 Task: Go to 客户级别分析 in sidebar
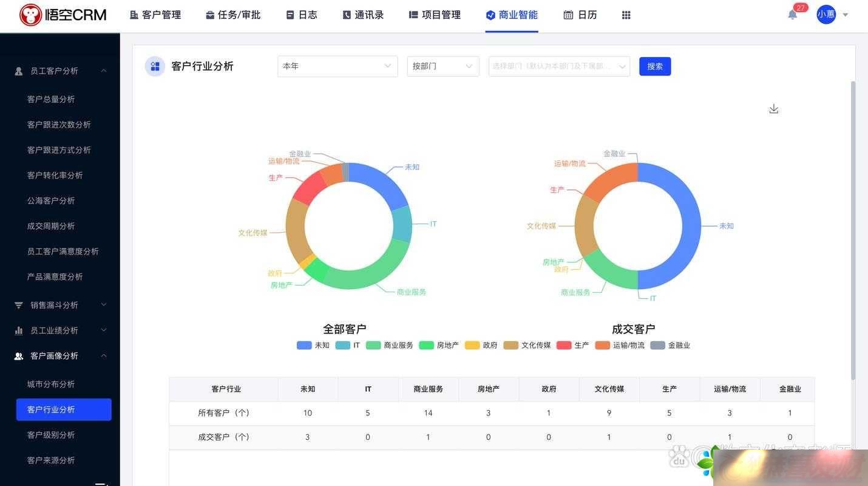click(51, 435)
